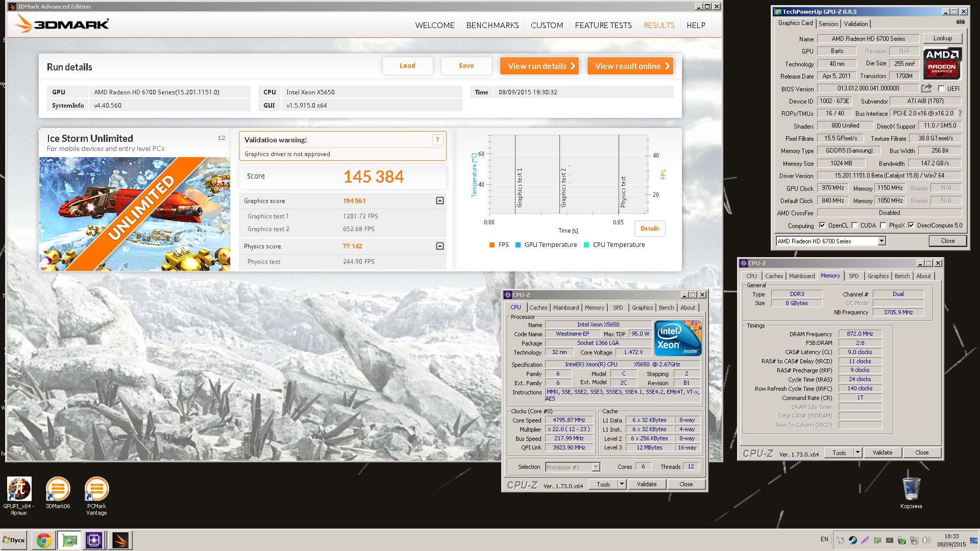The width and height of the screenshot is (980, 551).
Task: Click Validate in the CPU-Z CPU window
Action: (x=647, y=484)
